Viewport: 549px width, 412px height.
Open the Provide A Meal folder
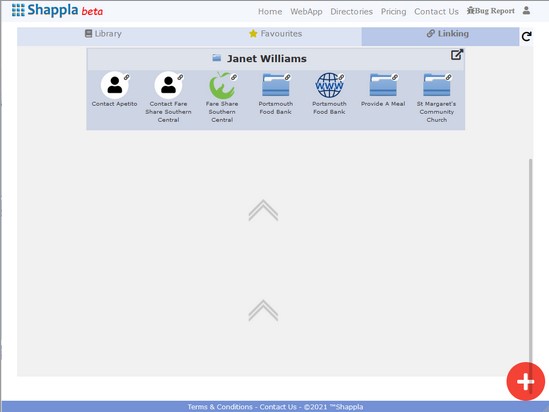click(383, 85)
